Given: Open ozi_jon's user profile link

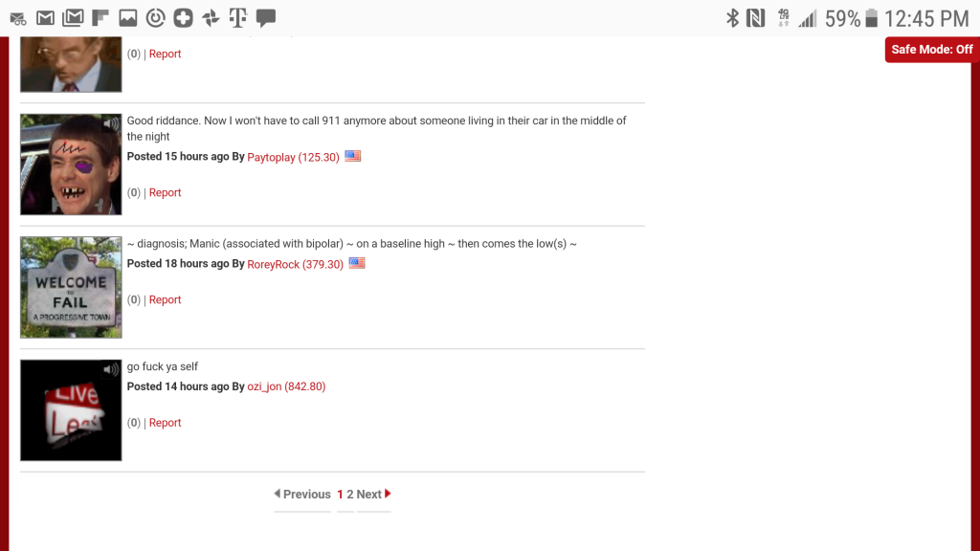Looking at the screenshot, I should coord(286,386).
